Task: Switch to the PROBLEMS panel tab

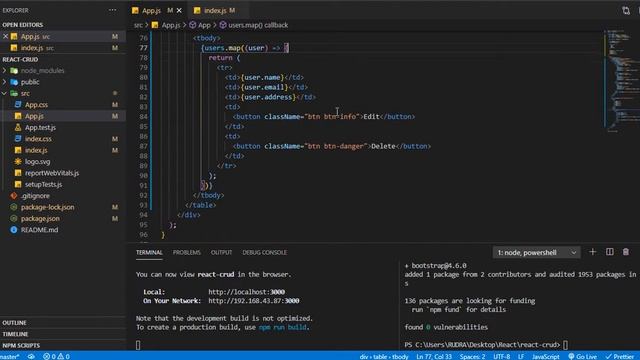Action: click(187, 253)
